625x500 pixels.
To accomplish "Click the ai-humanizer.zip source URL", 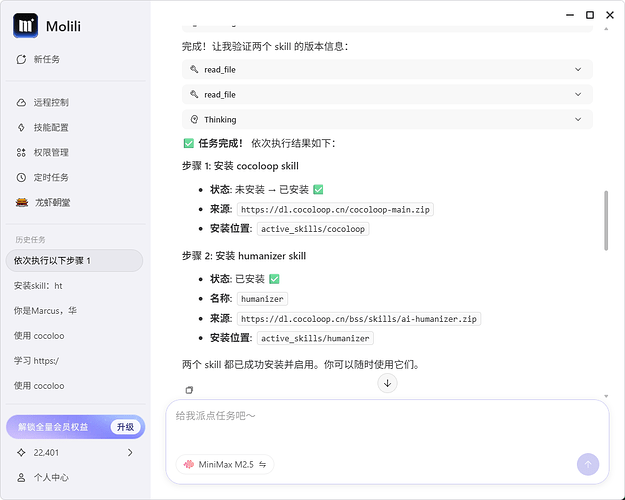I will point(359,319).
